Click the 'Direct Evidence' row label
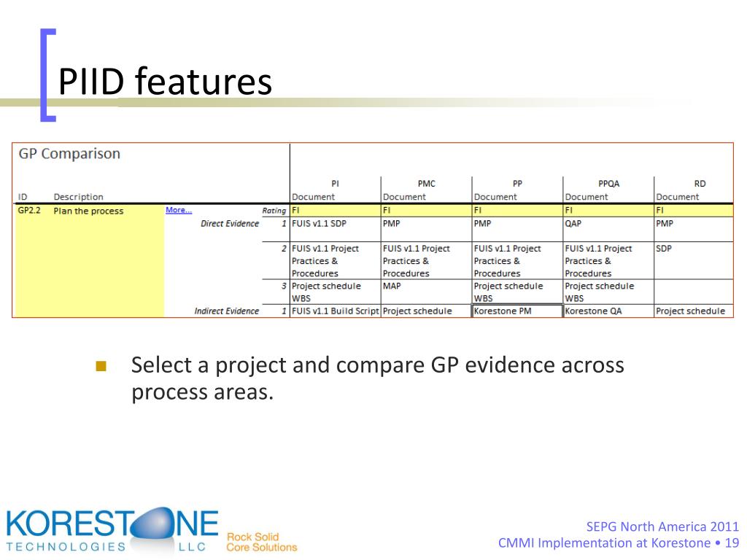 (230, 223)
